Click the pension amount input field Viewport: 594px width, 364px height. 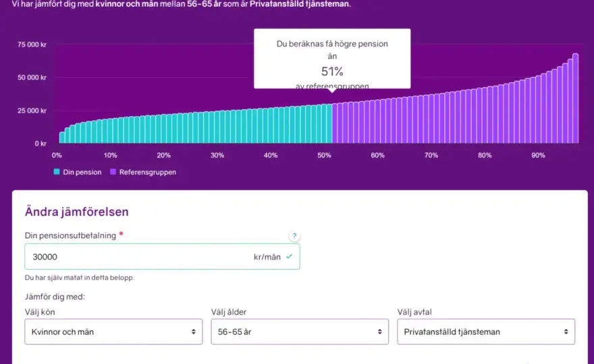click(162, 257)
